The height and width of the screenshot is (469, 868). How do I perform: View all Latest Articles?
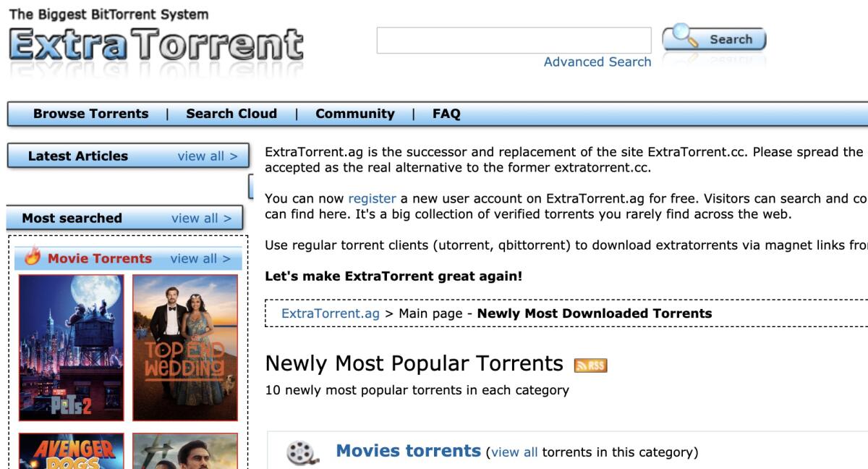click(206, 156)
